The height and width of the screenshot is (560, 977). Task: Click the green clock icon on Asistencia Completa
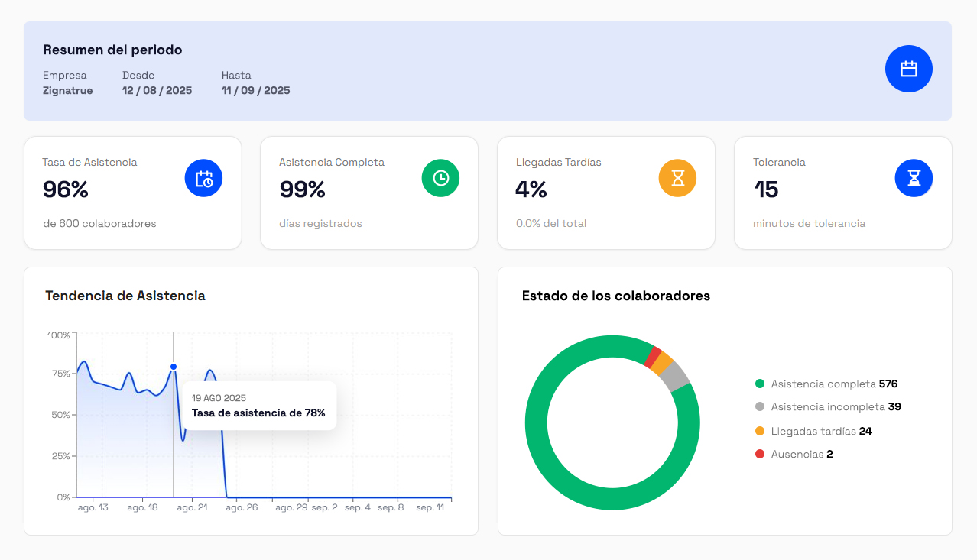(440, 178)
